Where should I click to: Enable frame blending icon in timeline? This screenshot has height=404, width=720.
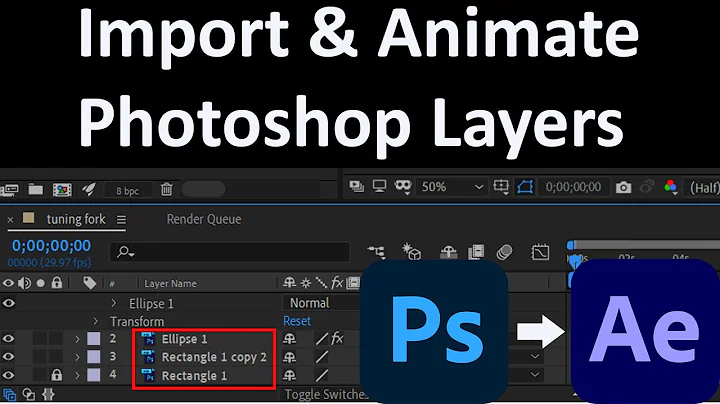476,252
